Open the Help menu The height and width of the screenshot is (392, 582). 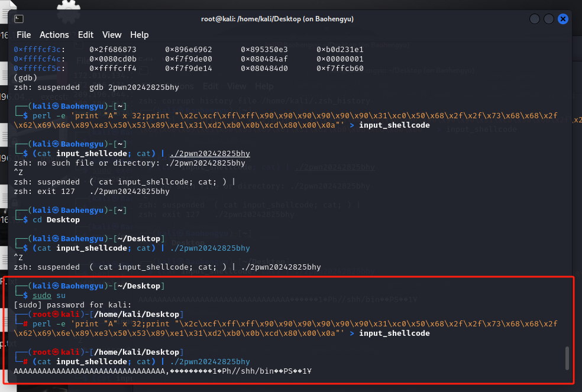pos(139,35)
